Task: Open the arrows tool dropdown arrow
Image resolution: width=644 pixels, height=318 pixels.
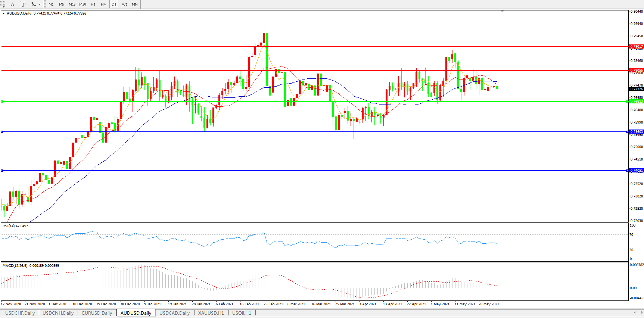Action: click(40, 4)
